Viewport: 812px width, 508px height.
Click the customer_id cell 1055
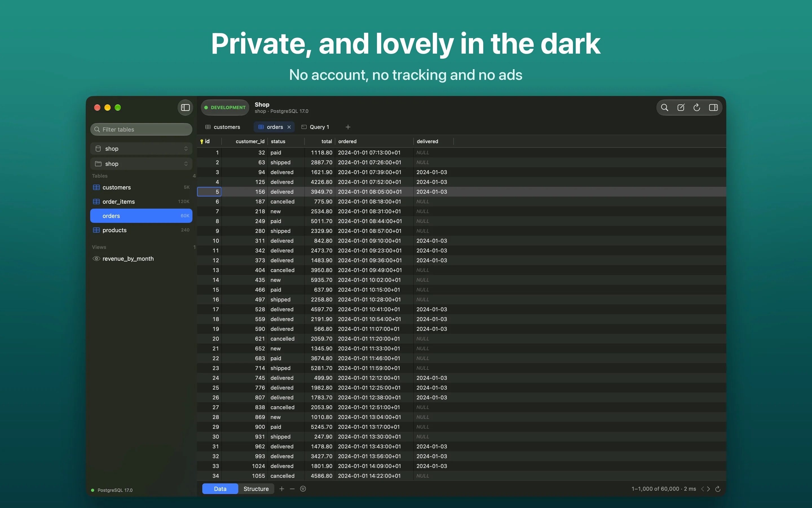tap(245, 476)
